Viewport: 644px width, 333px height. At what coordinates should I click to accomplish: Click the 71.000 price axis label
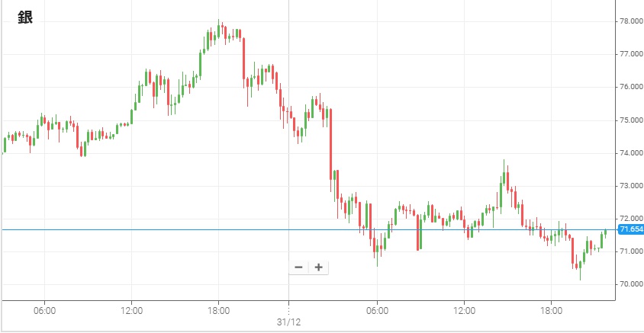click(x=630, y=251)
